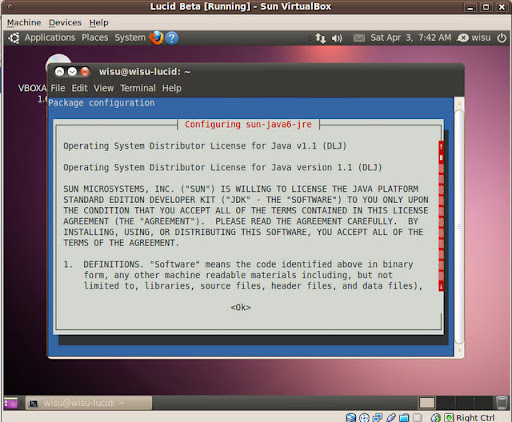Open the Places menu in the panel
The width and height of the screenshot is (512, 422).
[x=95, y=37]
